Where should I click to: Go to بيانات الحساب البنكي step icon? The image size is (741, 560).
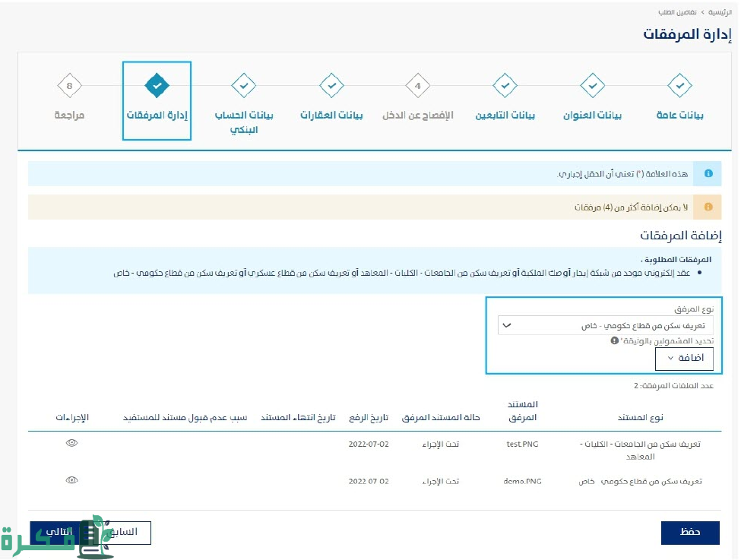point(243,86)
